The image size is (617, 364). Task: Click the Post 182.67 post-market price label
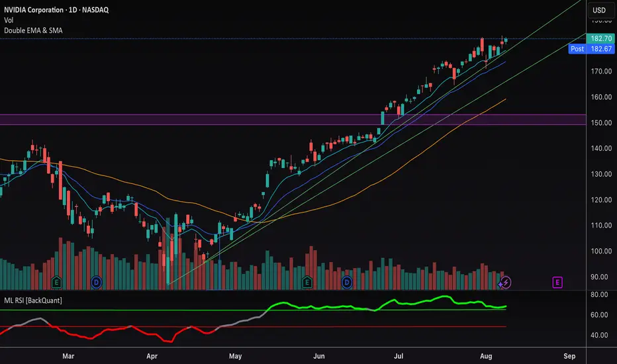(591, 49)
